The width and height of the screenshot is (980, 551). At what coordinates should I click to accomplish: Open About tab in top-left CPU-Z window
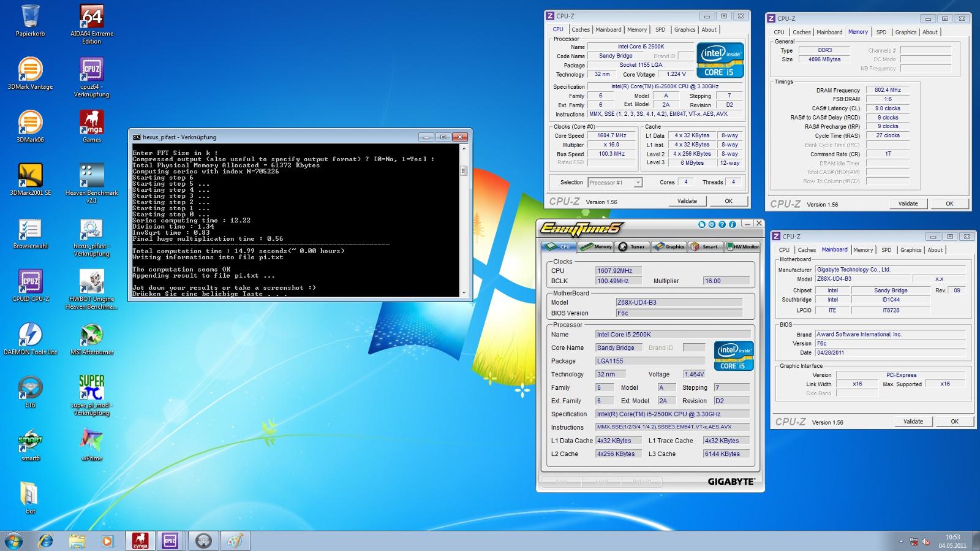709,29
